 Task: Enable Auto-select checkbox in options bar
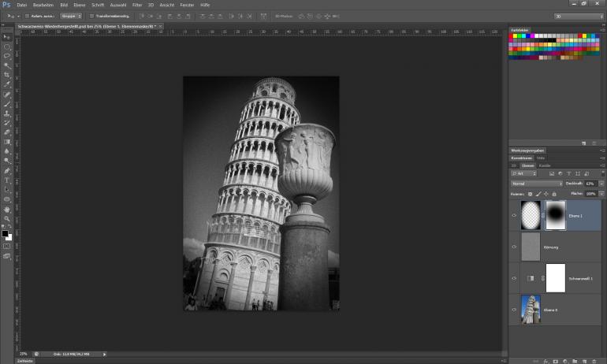coord(27,17)
